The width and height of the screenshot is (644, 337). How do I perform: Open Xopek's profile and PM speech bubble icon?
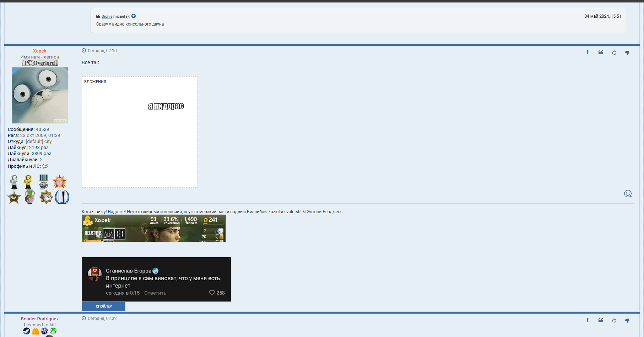tap(45, 166)
